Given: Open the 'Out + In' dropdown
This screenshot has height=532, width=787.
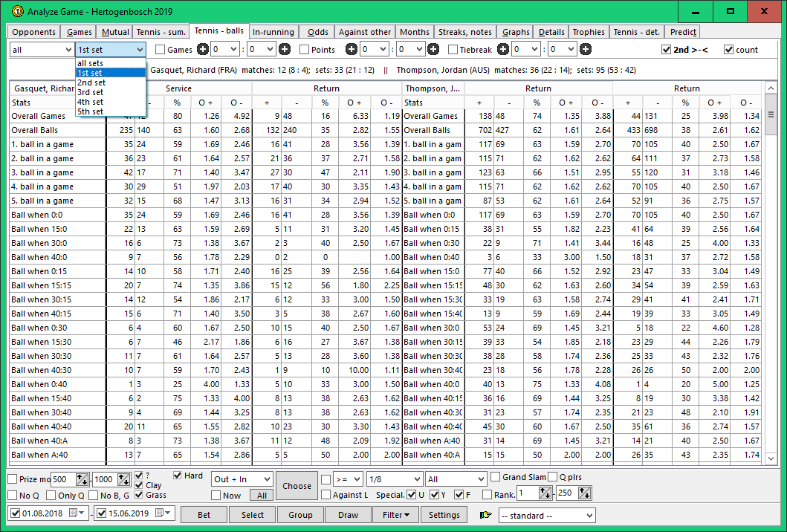Looking at the screenshot, I should click(242, 479).
